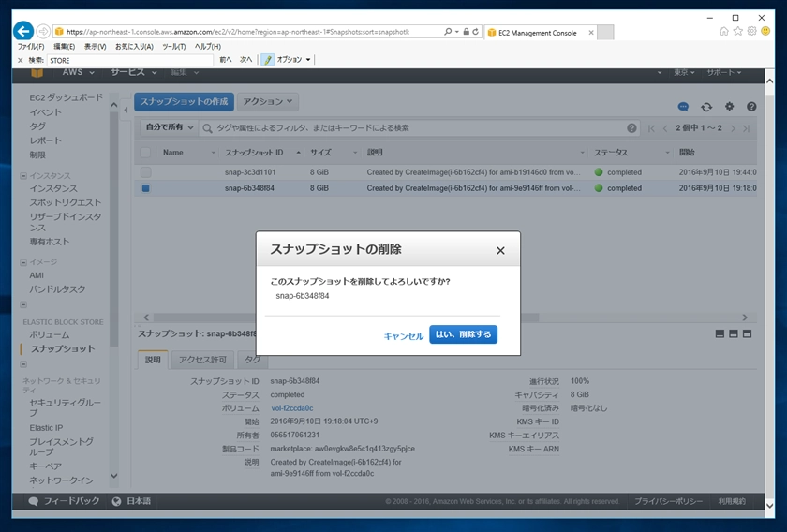
Task: Open the browser tools gear icon
Action: point(751,31)
